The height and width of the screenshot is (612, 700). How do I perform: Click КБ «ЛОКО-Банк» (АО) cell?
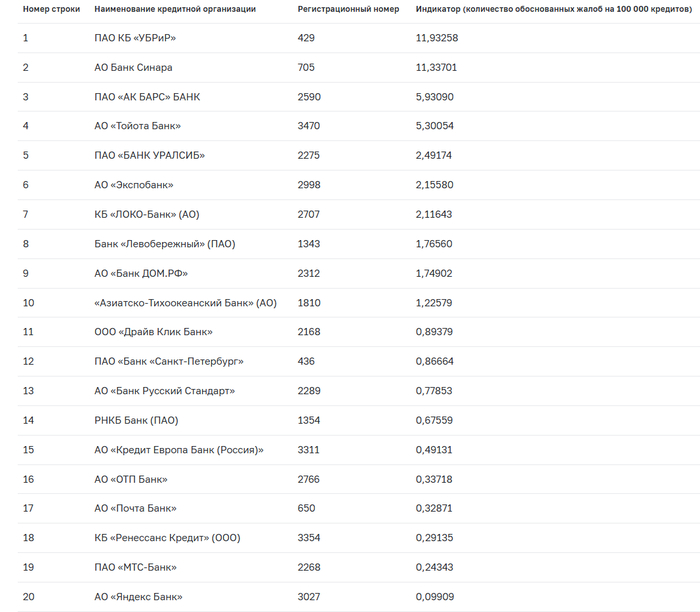pos(147,214)
